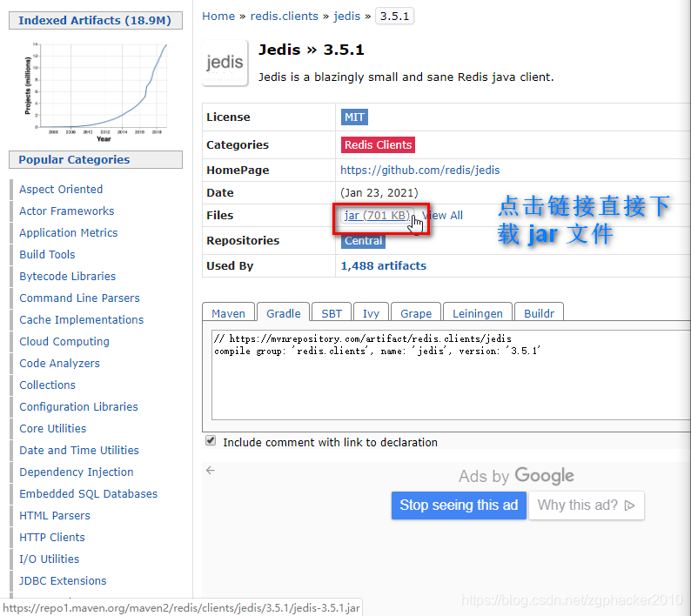Click Home in the breadcrumb
691x616 pixels.
[x=218, y=17]
